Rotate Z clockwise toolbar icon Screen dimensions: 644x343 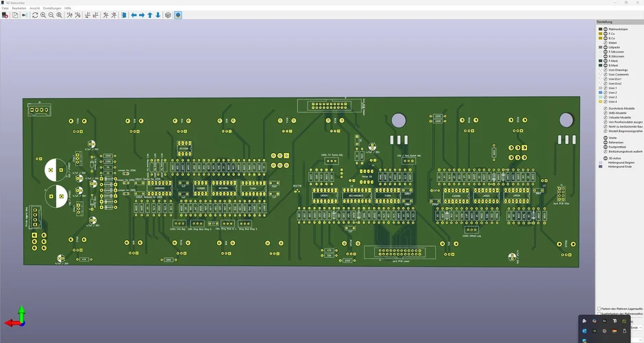(x=106, y=15)
